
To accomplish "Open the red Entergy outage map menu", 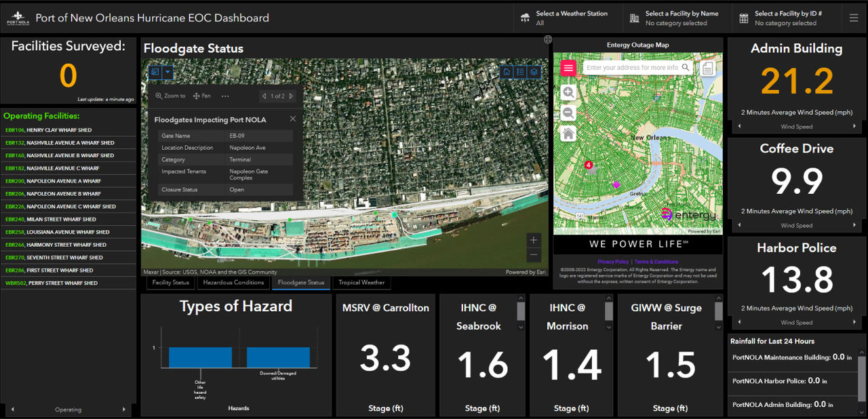I will (568, 67).
